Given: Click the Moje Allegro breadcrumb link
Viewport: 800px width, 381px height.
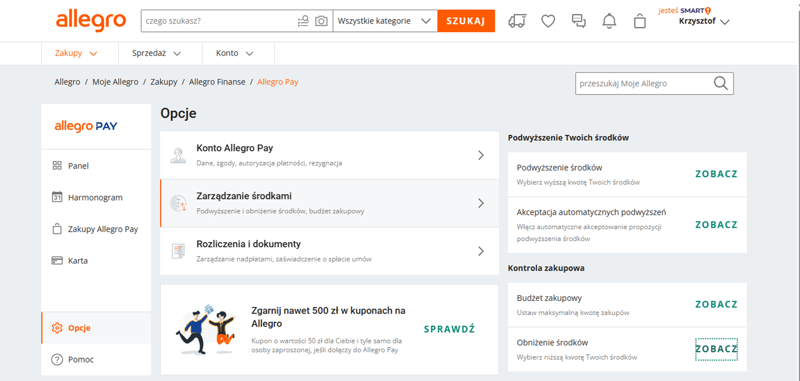Looking at the screenshot, I should click(115, 82).
